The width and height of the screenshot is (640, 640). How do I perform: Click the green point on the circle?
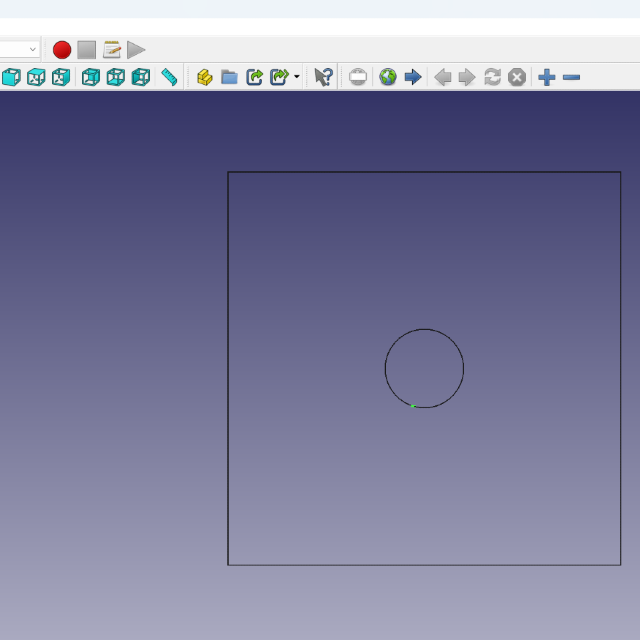tap(413, 406)
